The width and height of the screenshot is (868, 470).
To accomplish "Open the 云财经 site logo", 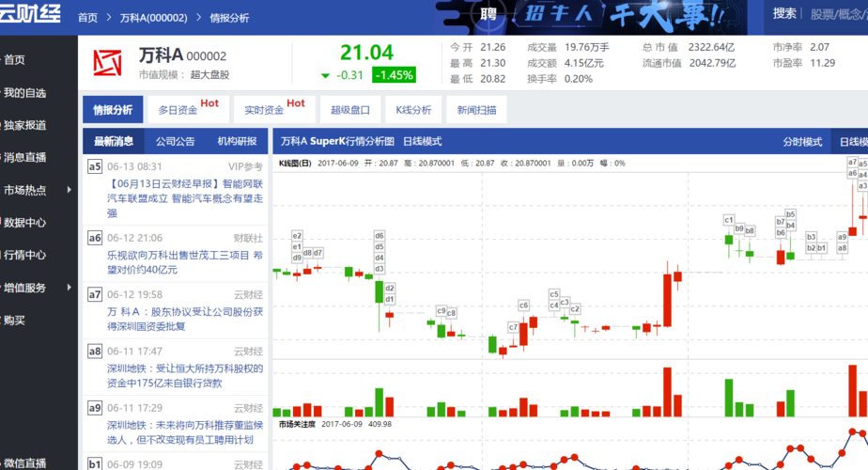I will (29, 11).
